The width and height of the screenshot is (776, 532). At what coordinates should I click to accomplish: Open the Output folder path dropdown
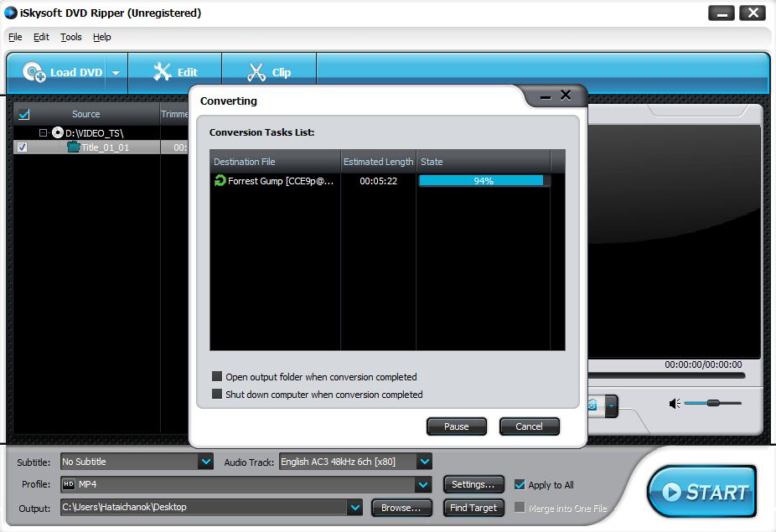click(354, 507)
